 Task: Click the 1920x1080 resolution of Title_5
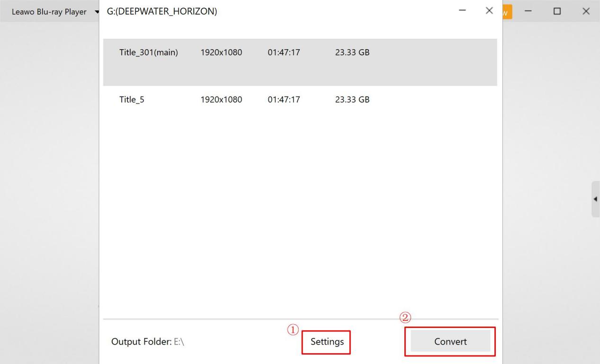[221, 100]
